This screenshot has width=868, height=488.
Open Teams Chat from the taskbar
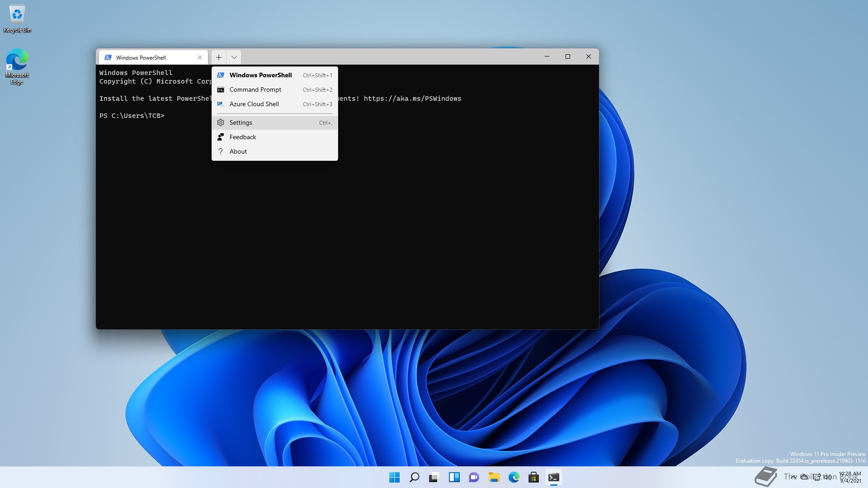(474, 477)
